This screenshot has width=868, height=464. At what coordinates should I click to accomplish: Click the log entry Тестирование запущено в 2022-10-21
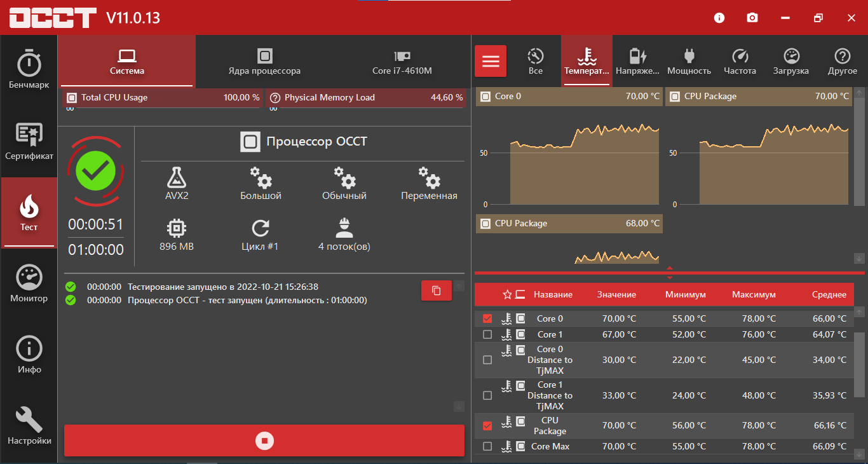click(223, 287)
